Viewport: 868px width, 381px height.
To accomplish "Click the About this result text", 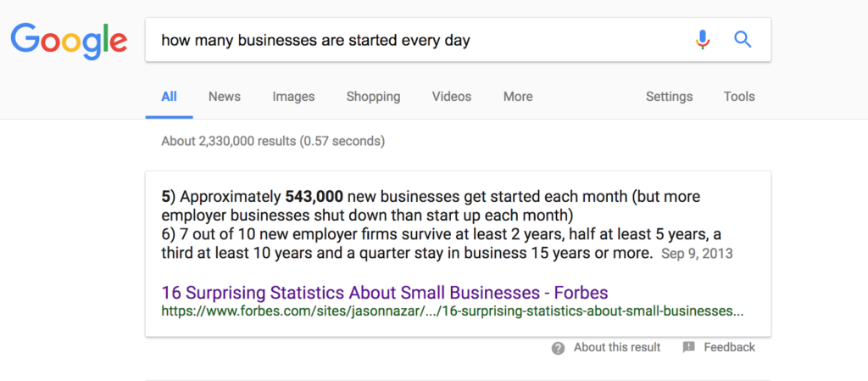I will 617,347.
